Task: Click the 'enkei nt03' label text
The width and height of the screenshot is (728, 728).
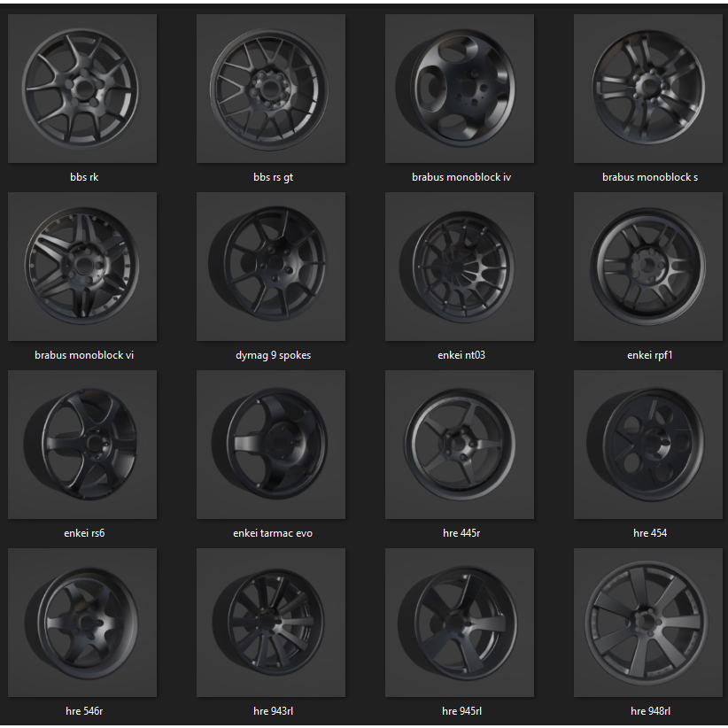Action: tap(461, 355)
